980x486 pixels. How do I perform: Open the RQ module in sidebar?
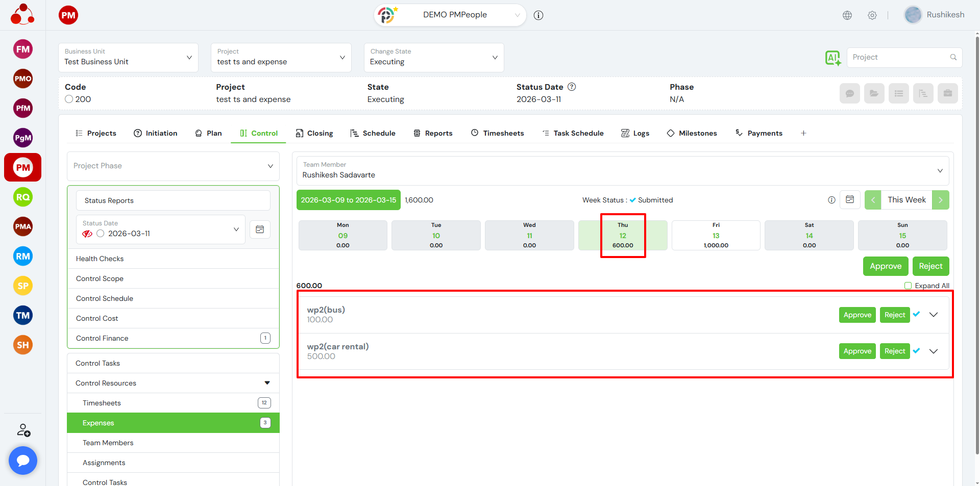point(23,197)
